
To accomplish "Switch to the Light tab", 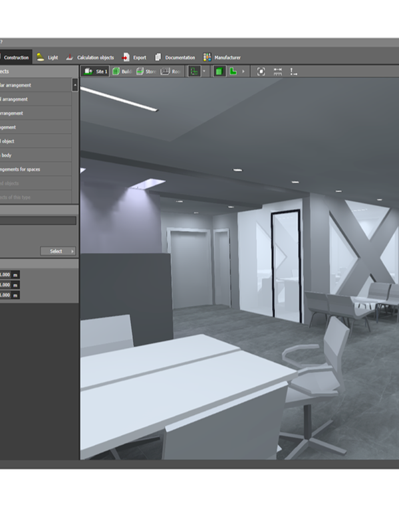I will point(47,58).
